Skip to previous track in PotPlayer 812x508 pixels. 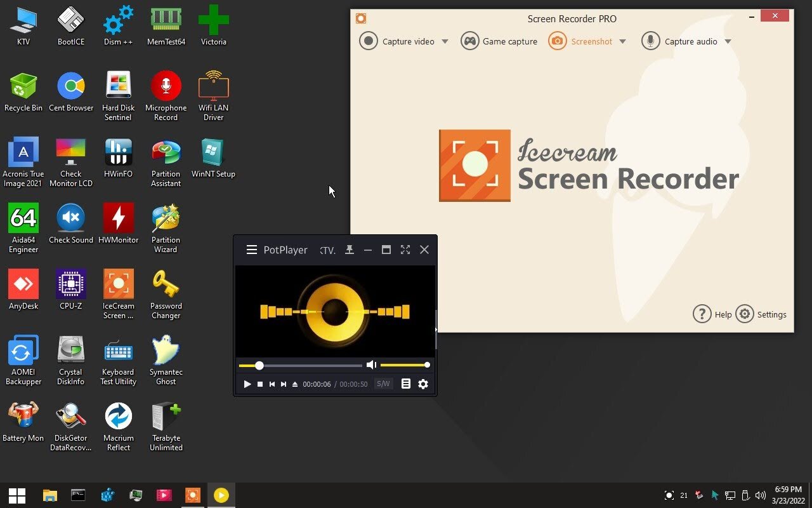pyautogui.click(x=272, y=384)
